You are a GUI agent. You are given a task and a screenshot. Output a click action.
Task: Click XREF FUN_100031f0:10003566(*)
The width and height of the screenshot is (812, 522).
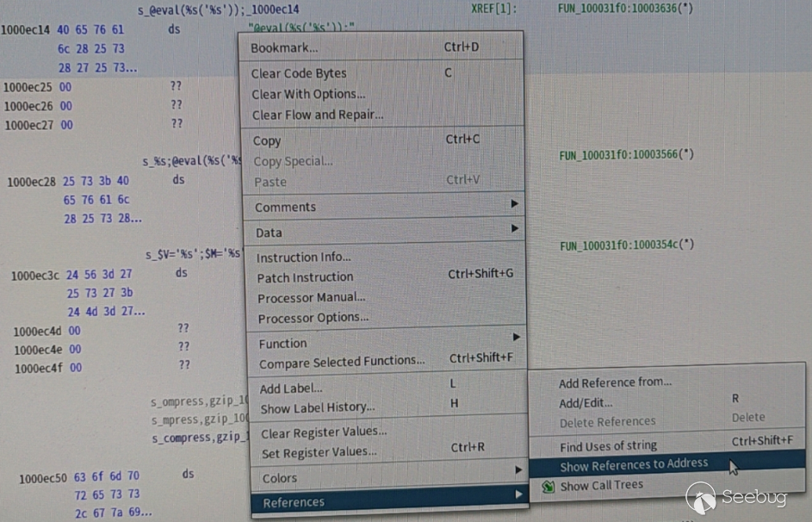tap(626, 155)
